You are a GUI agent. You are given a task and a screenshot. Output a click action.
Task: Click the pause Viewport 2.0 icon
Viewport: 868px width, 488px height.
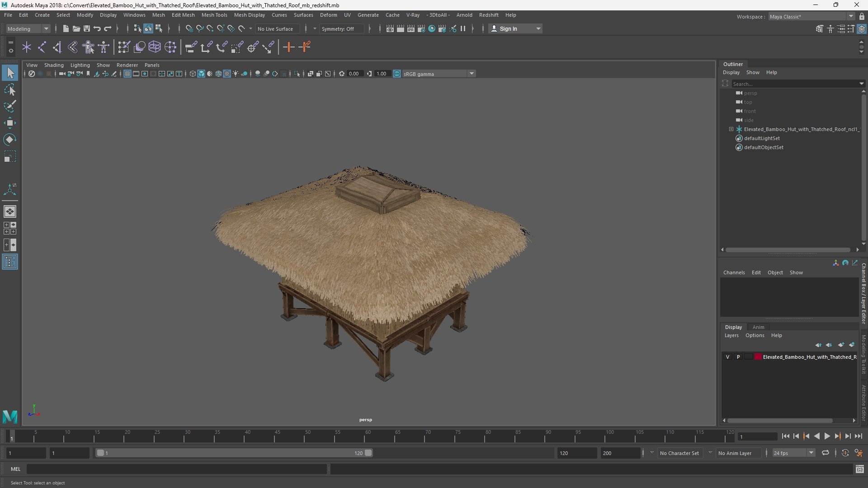463,28
